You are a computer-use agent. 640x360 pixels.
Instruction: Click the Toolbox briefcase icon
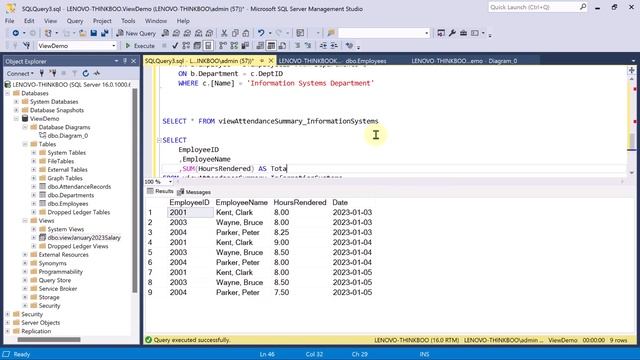pos(463,33)
